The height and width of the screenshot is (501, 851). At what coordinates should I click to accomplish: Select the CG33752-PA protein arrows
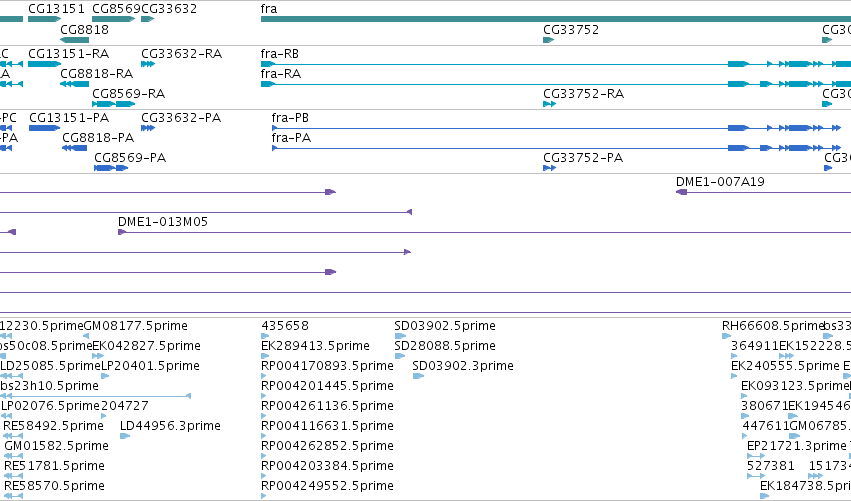549,168
